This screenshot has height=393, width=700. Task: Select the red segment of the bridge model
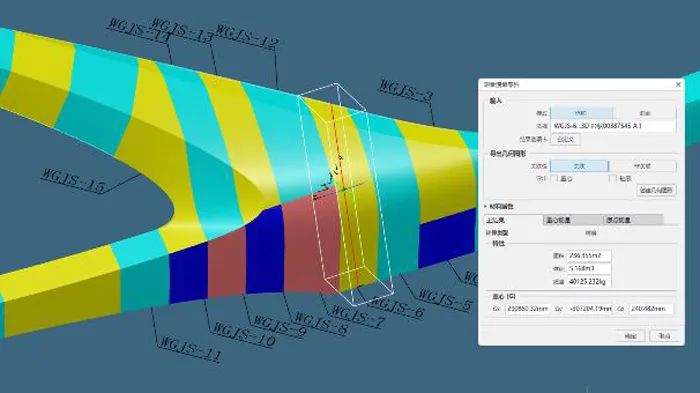tap(308, 246)
